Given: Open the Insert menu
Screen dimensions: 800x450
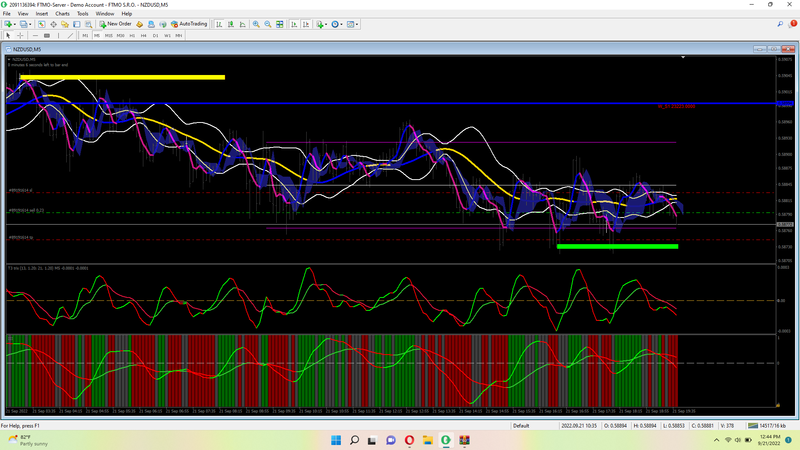Looking at the screenshot, I should click(41, 13).
